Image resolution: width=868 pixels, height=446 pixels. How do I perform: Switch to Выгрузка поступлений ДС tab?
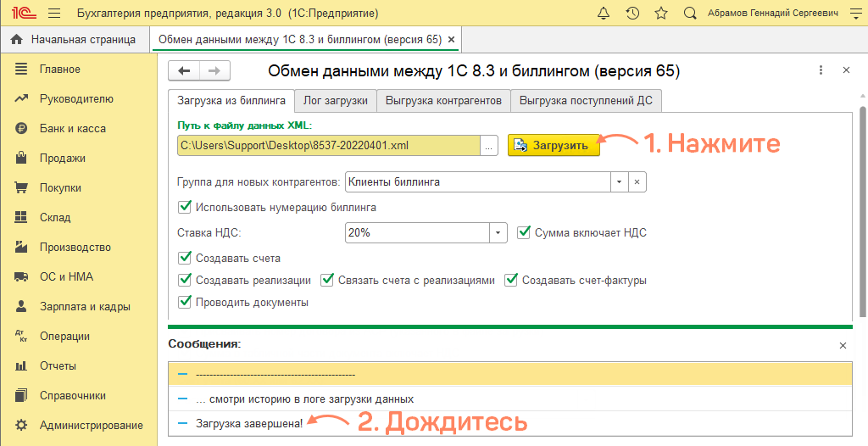586,101
